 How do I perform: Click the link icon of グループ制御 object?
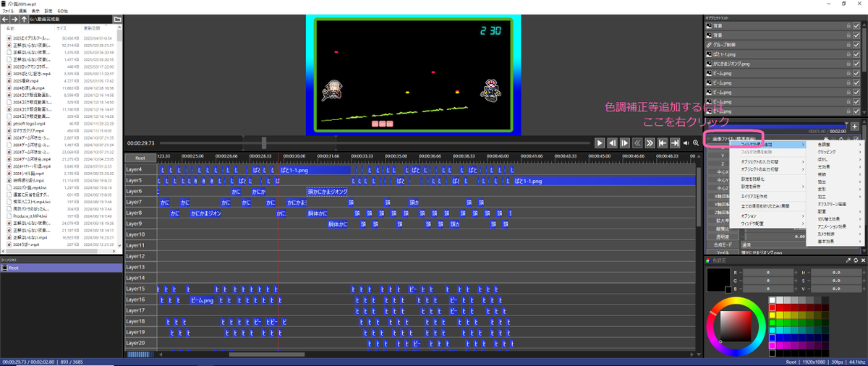(x=709, y=44)
